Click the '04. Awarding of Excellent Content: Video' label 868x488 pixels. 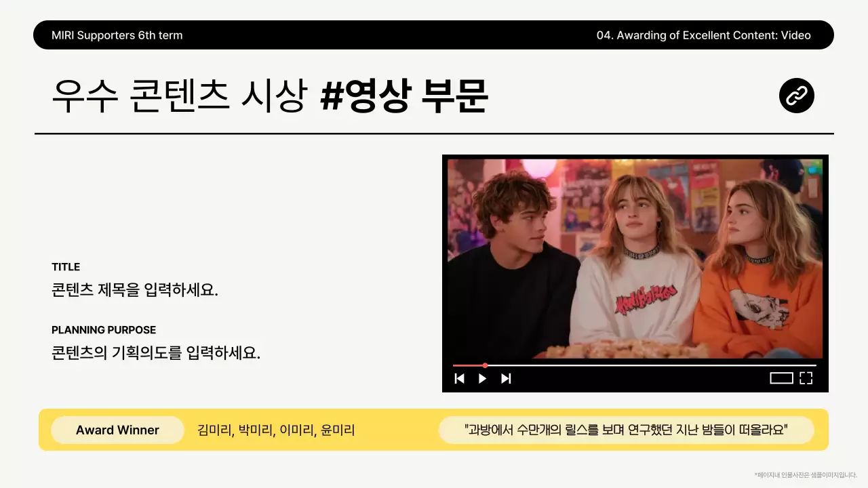(x=703, y=35)
